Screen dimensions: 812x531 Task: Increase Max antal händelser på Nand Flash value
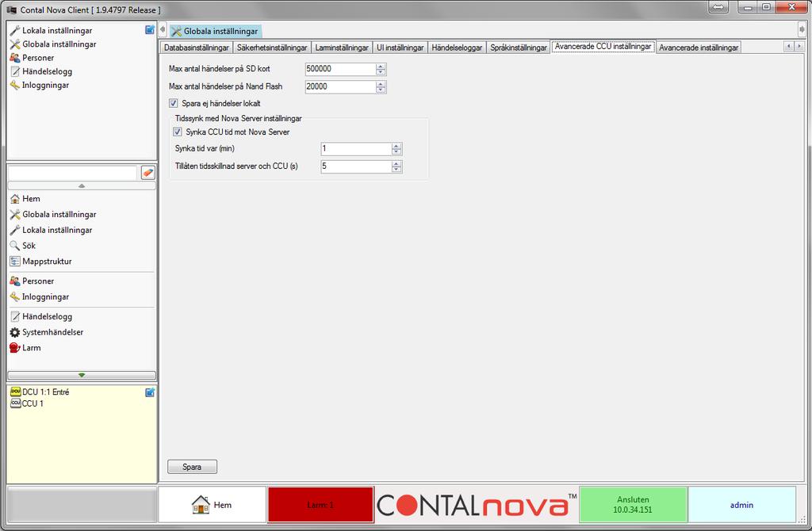(x=381, y=84)
